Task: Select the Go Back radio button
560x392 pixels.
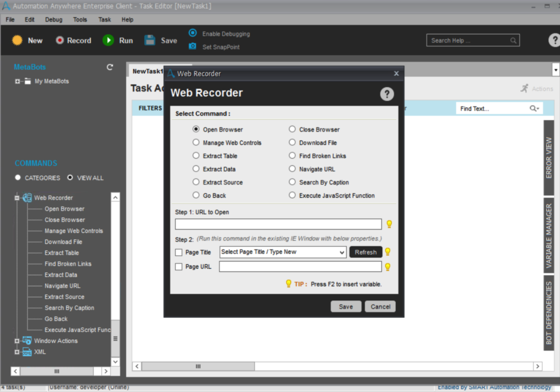Action: [x=196, y=195]
